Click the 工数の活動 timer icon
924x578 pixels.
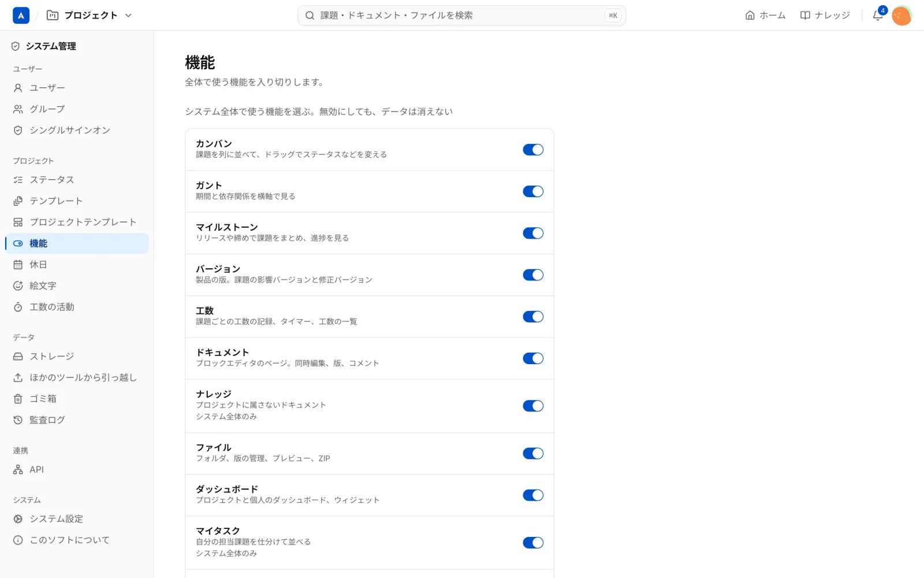coord(18,307)
